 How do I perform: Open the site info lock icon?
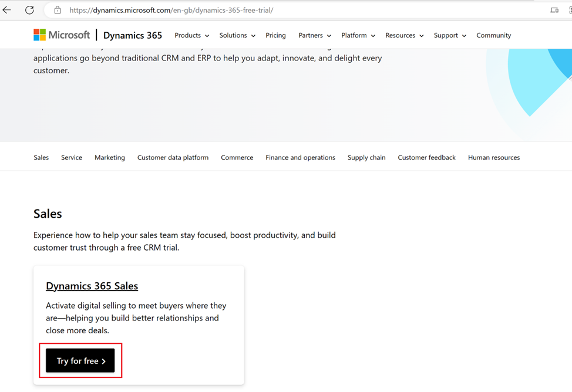pos(58,10)
